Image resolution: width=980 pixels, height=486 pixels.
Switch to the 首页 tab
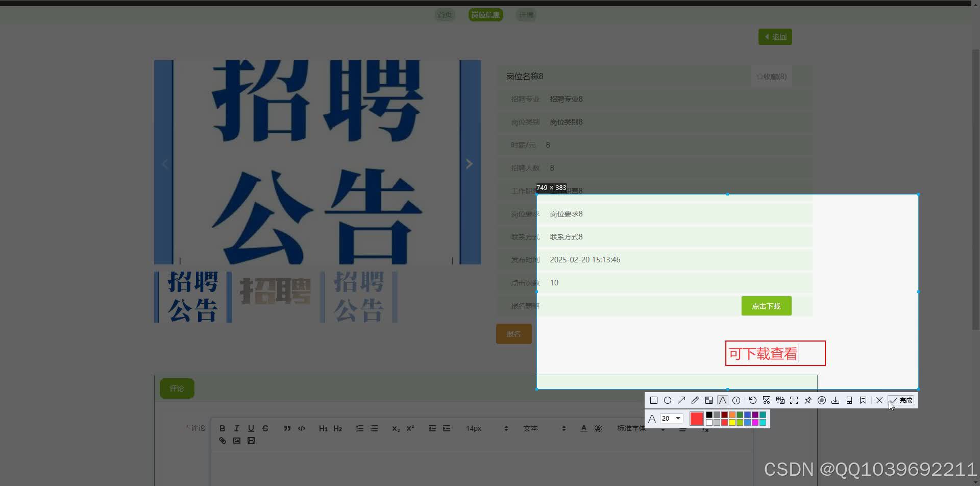(x=445, y=15)
